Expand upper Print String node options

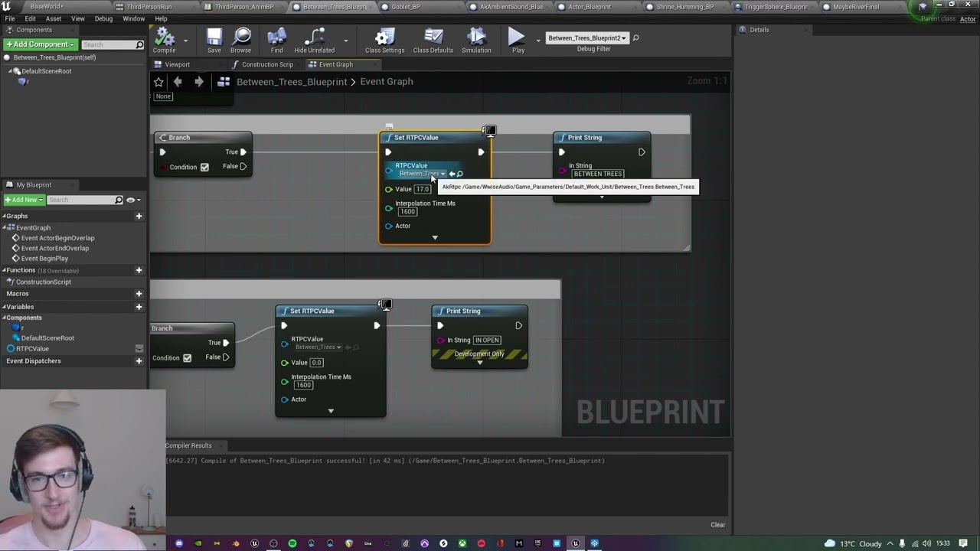[602, 197]
